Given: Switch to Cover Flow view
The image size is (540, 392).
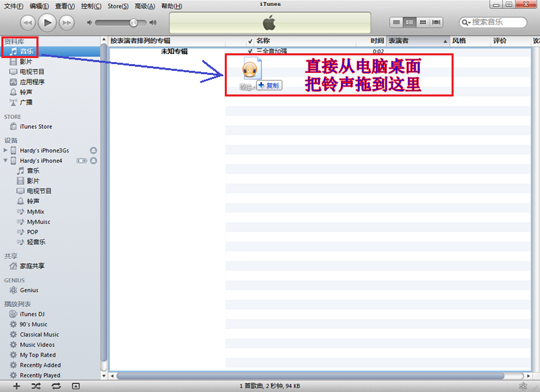Looking at the screenshot, I should pos(436,22).
